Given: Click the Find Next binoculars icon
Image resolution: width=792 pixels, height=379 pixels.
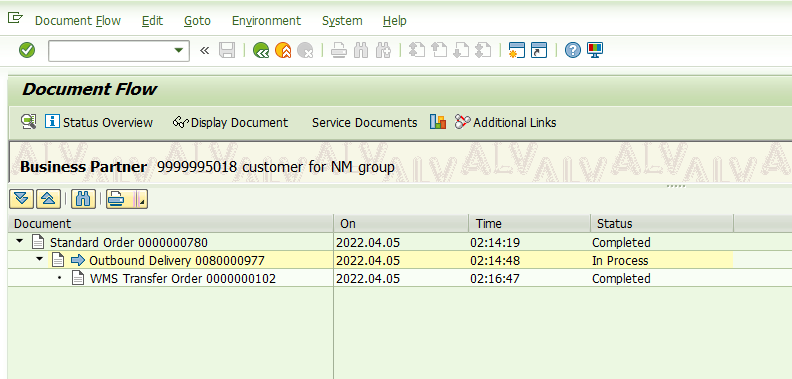Looking at the screenshot, I should pyautogui.click(x=383, y=51).
